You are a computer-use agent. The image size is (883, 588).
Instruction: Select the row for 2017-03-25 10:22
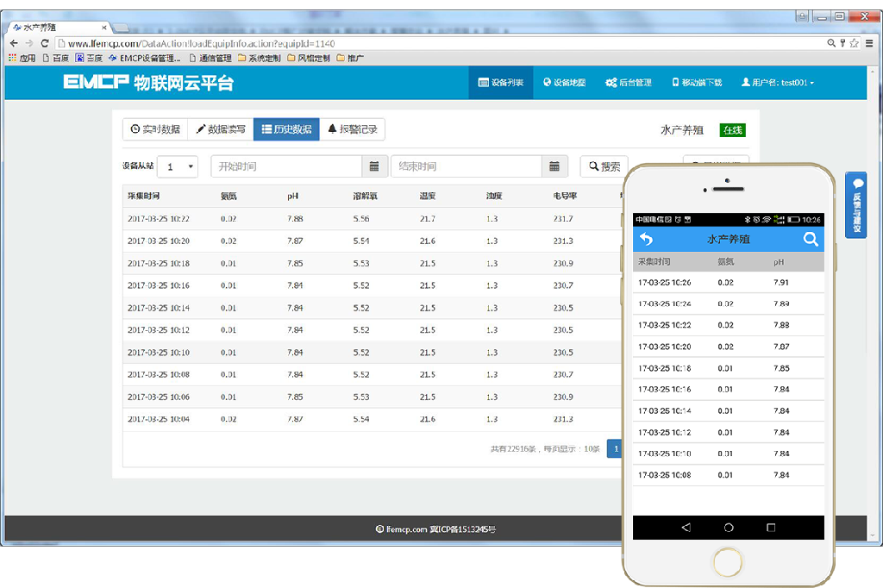(373, 218)
